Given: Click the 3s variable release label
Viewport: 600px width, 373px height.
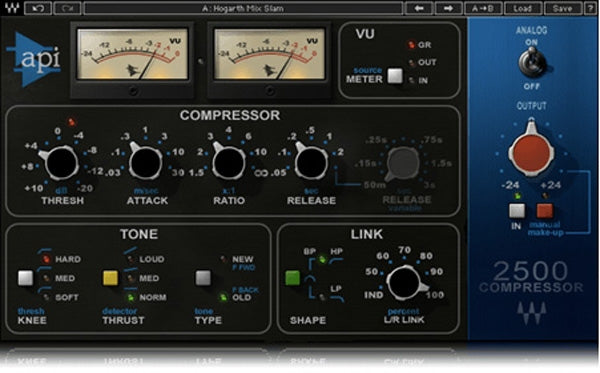Looking at the screenshot, I should coord(429,185).
